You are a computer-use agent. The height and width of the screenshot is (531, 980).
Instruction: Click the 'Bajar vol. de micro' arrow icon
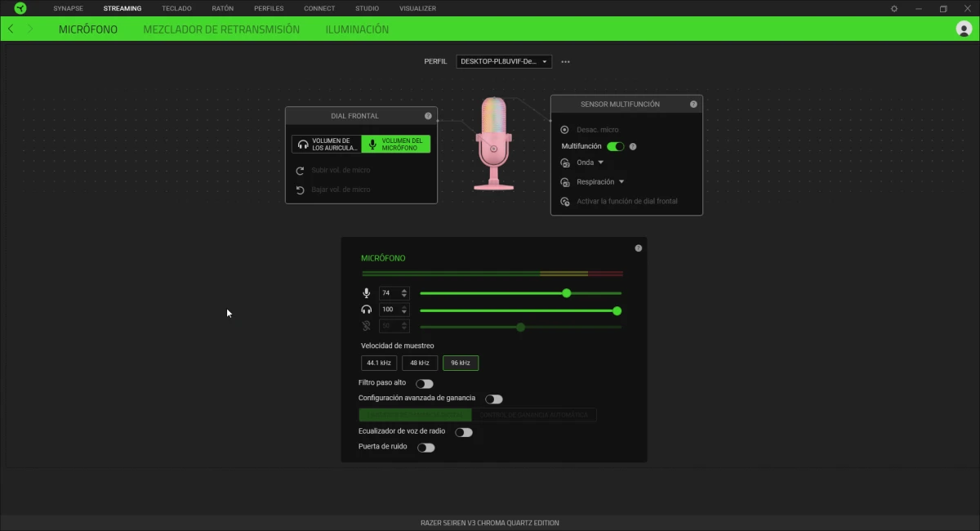(x=300, y=189)
